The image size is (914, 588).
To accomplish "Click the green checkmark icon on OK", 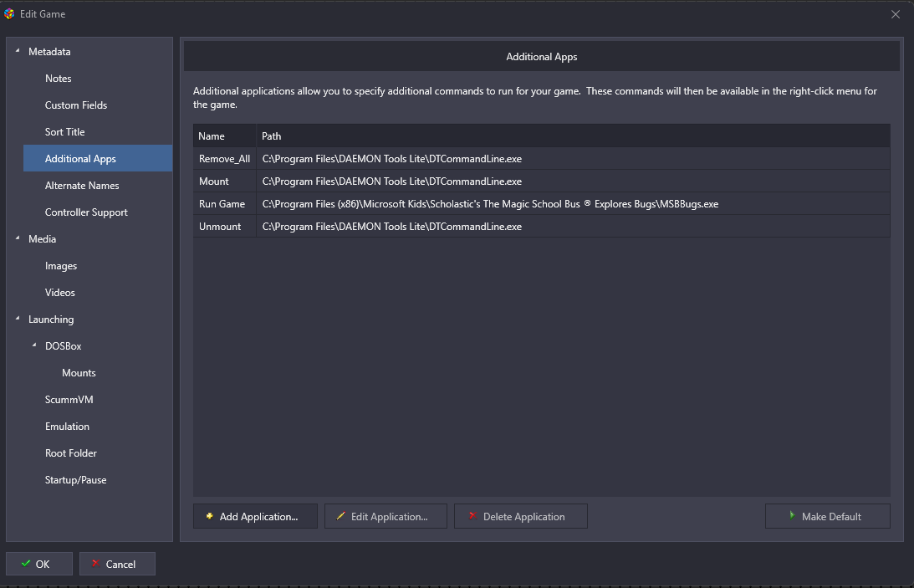I will coord(26,564).
